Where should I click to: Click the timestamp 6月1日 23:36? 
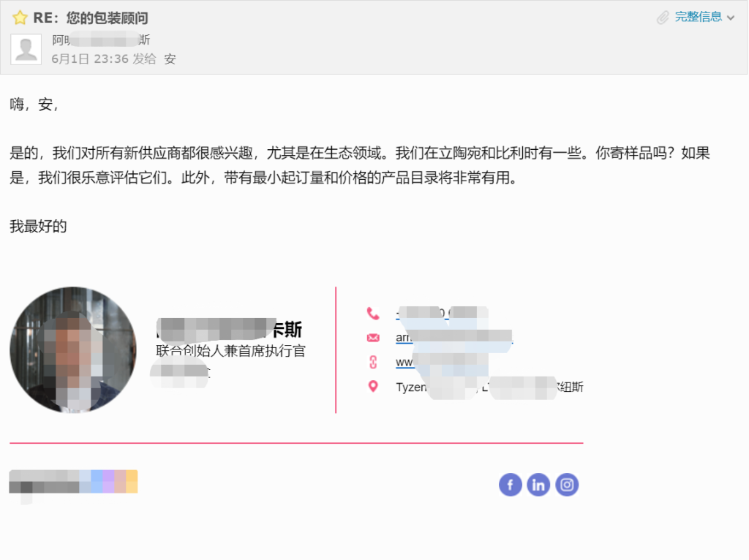coord(90,58)
